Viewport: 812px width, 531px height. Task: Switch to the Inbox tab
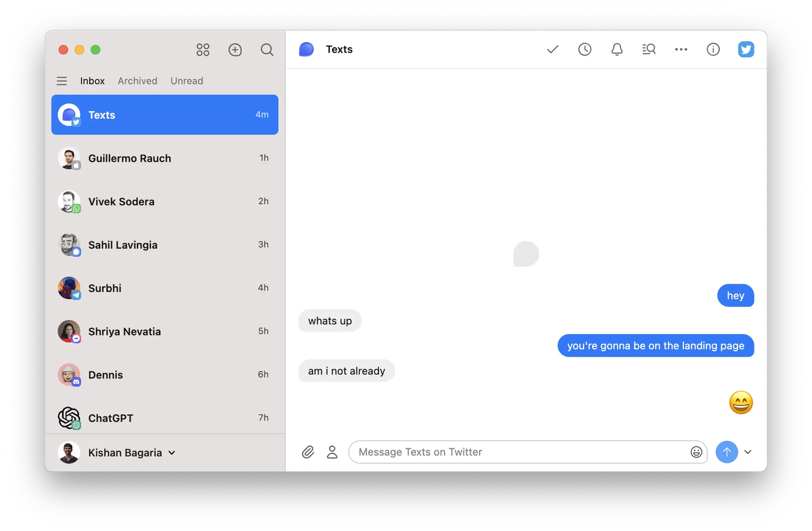[x=92, y=81]
